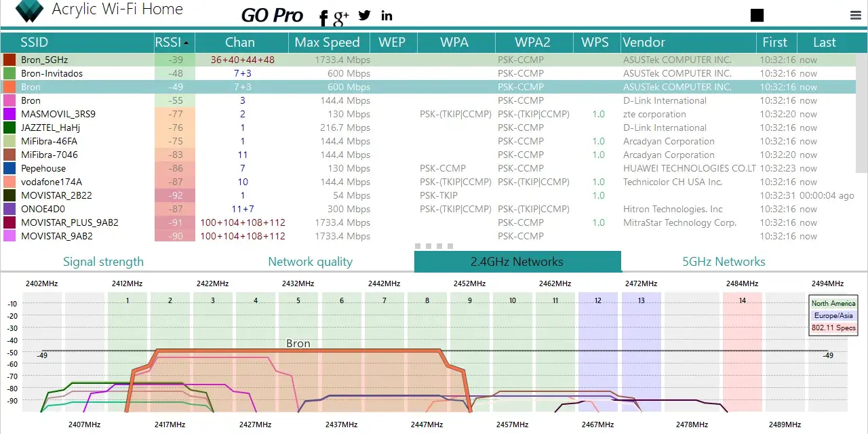Sort by the SSID column header
868x434 pixels.
[77, 42]
